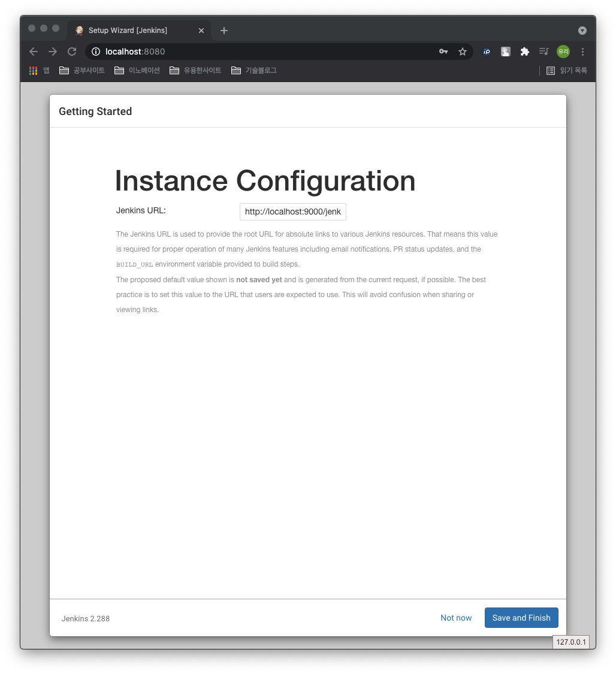Bookmark this page with the star icon
Viewport: 616px width, 674px height.
click(x=463, y=52)
